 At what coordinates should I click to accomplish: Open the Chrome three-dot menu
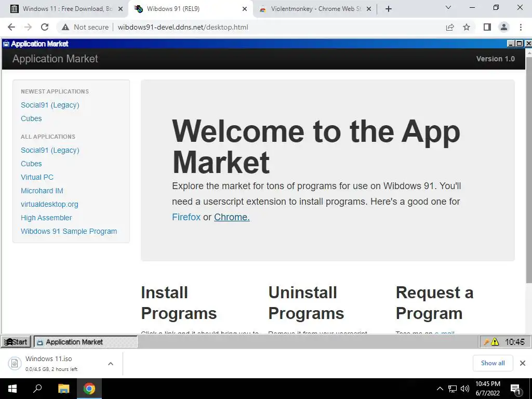[x=521, y=27]
